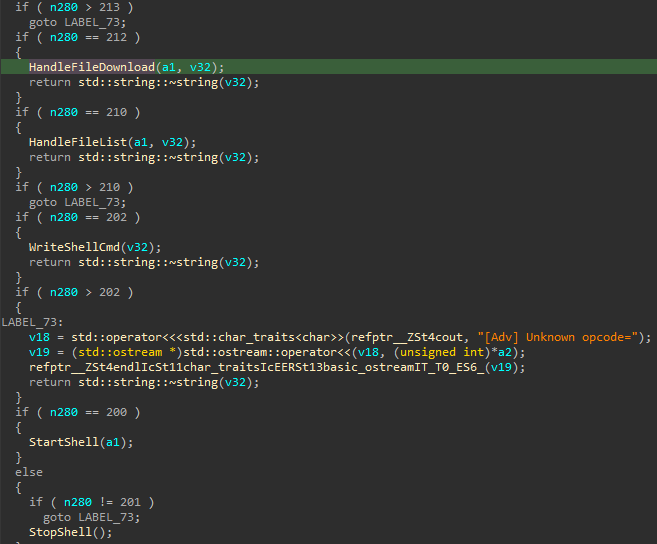Viewport: 657px width, 544px height.
Task: Click goto LABEL_73 under the "!= 201" check
Action: point(91,517)
